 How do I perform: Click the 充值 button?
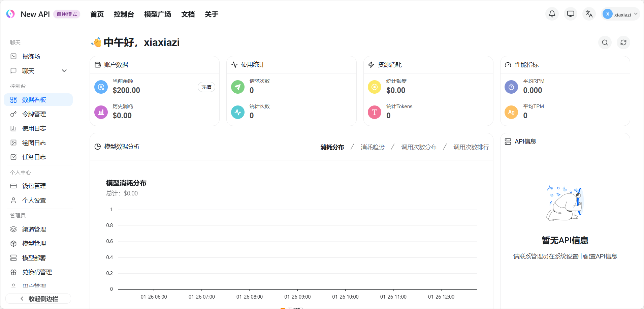206,87
